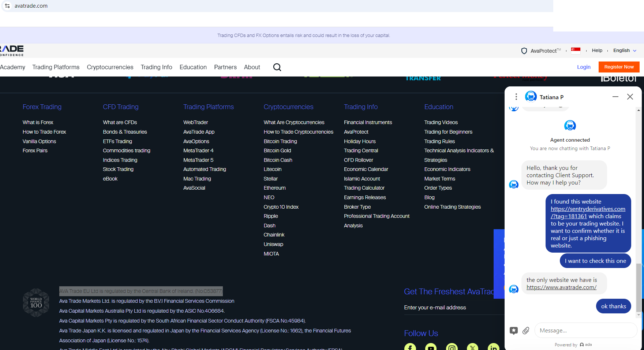Click the Singapore flag country icon
Image resolution: width=644 pixels, height=350 pixels.
point(576,51)
